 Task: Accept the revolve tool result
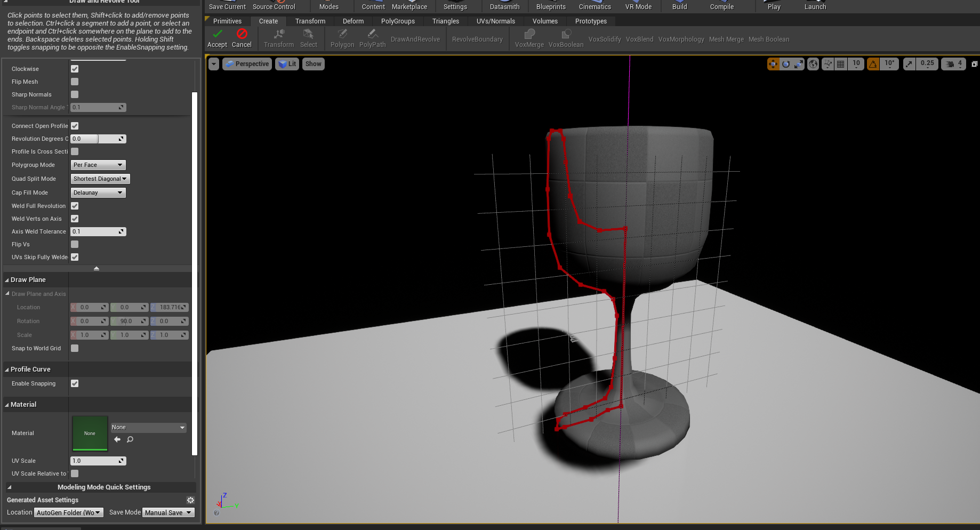click(217, 38)
